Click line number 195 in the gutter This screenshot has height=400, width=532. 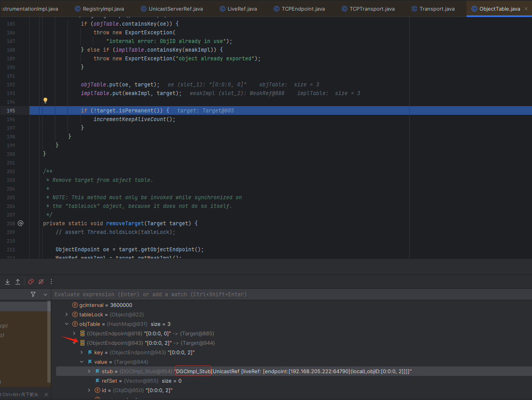tap(11, 110)
